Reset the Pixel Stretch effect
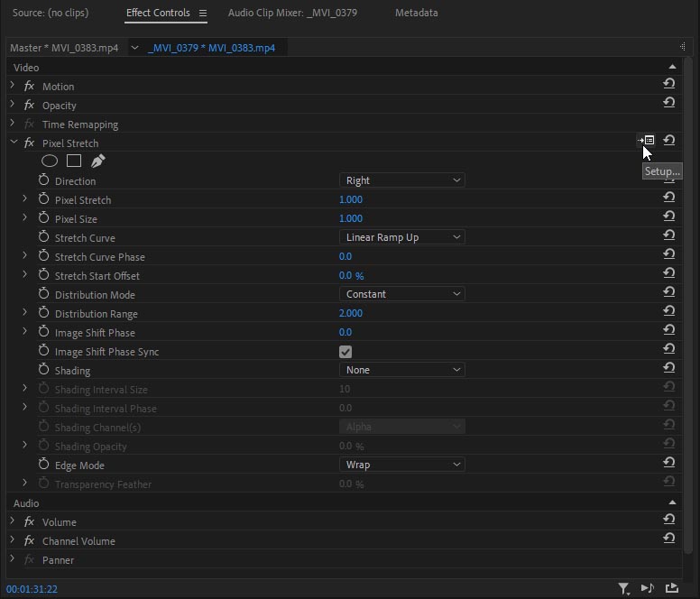The width and height of the screenshot is (700, 599). click(668, 140)
